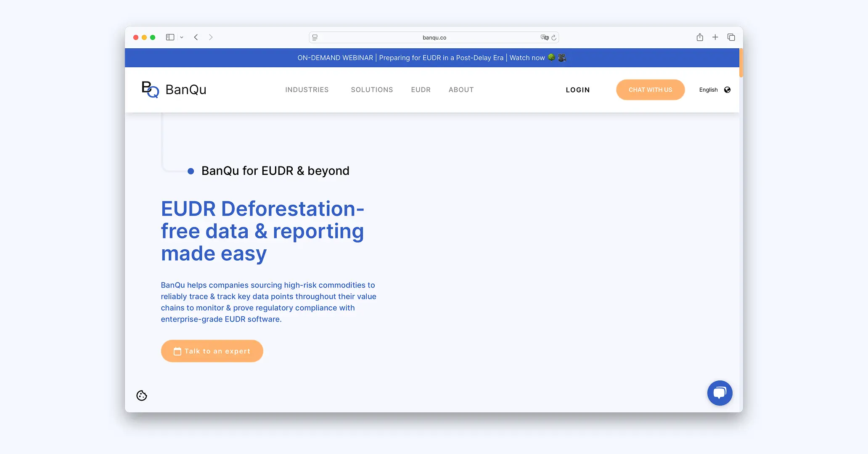Image resolution: width=868 pixels, height=454 pixels.
Task: Click the Safari share icon
Action: 700,37
